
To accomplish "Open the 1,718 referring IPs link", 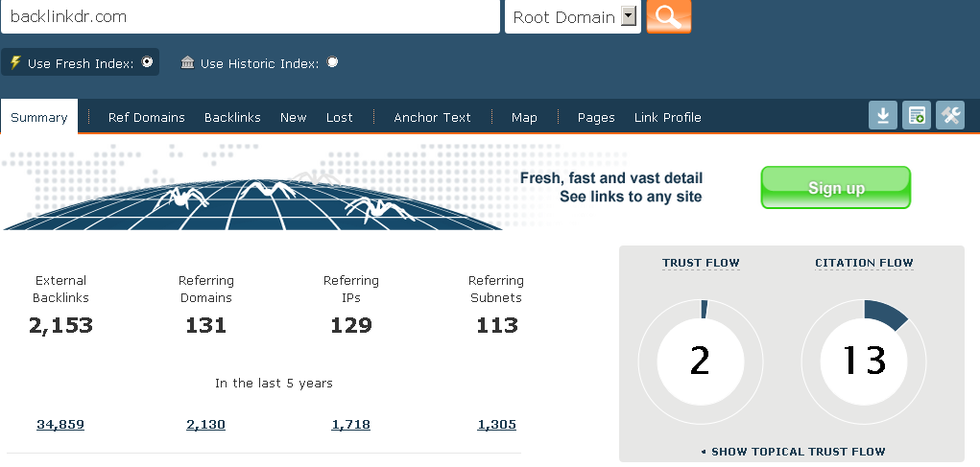I will tap(350, 425).
